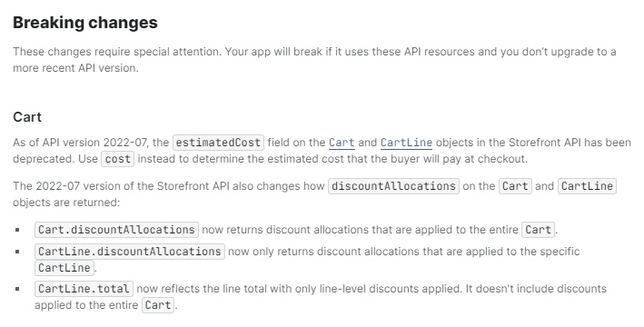644x327 pixels.
Task: Click the CartLine code after 'on the Cart and'
Action: pos(587,186)
